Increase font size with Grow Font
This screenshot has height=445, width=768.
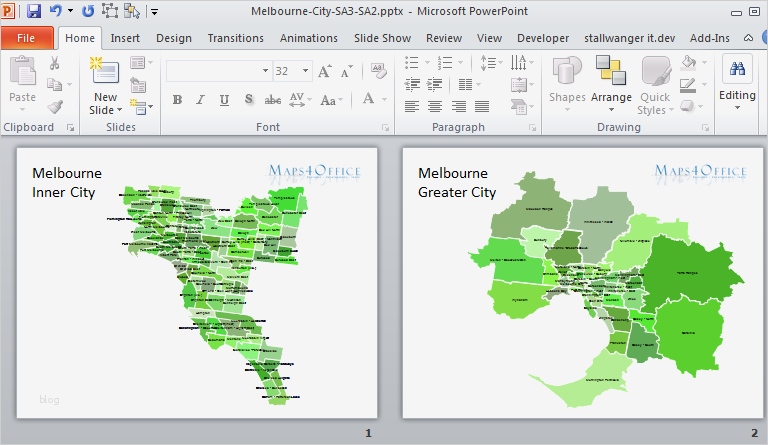325,71
